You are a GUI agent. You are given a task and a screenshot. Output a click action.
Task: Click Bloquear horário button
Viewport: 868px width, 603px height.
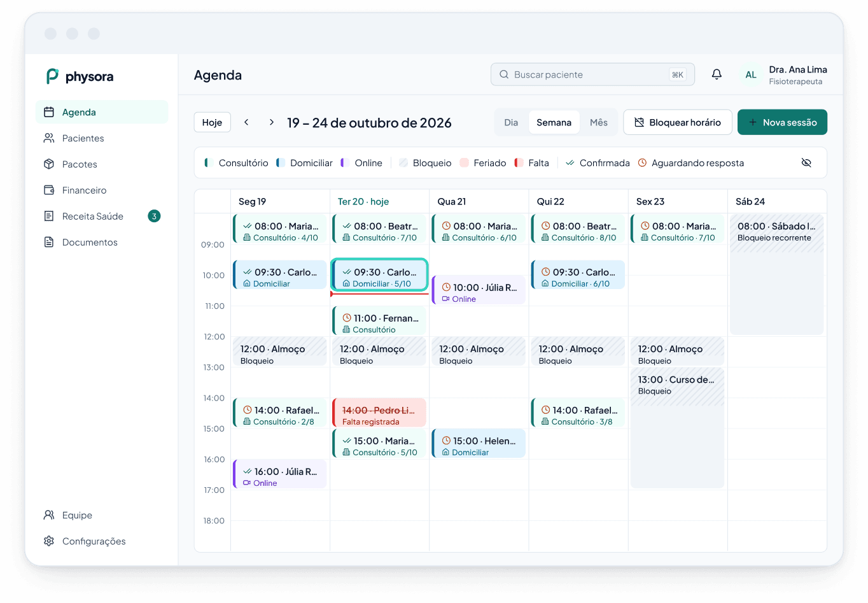tap(678, 122)
